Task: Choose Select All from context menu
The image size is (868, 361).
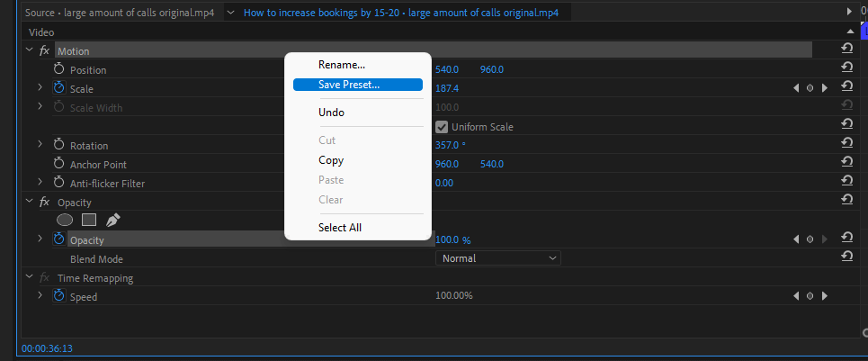Action: coord(358,228)
